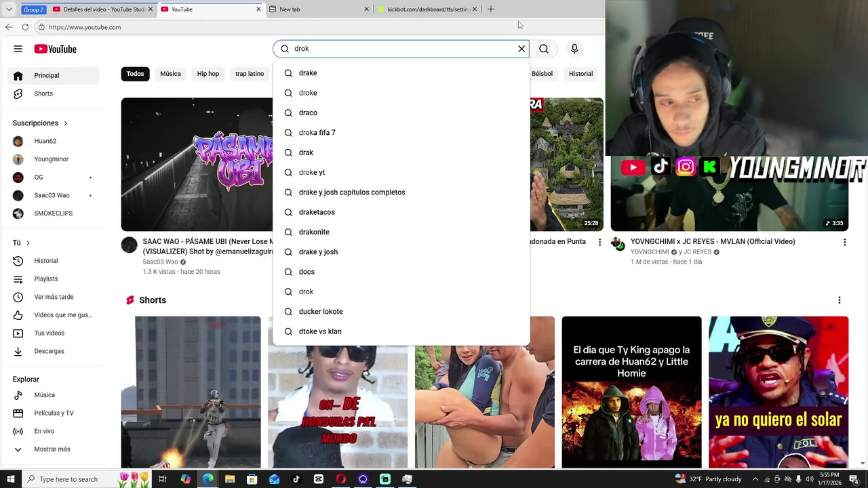The image size is (868, 488).
Task: Open Ver más tarde in sidebar
Action: pos(54,297)
